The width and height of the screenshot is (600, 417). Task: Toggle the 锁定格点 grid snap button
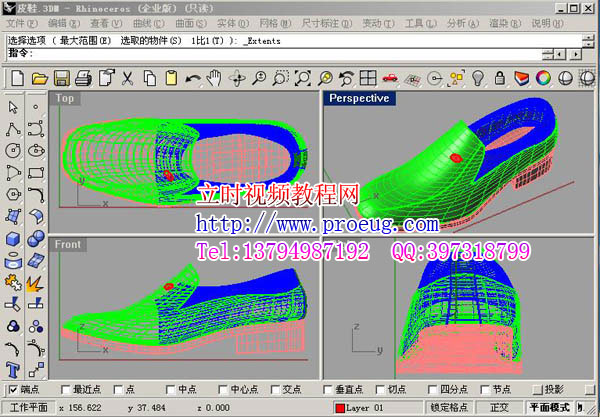pyautogui.click(x=449, y=408)
